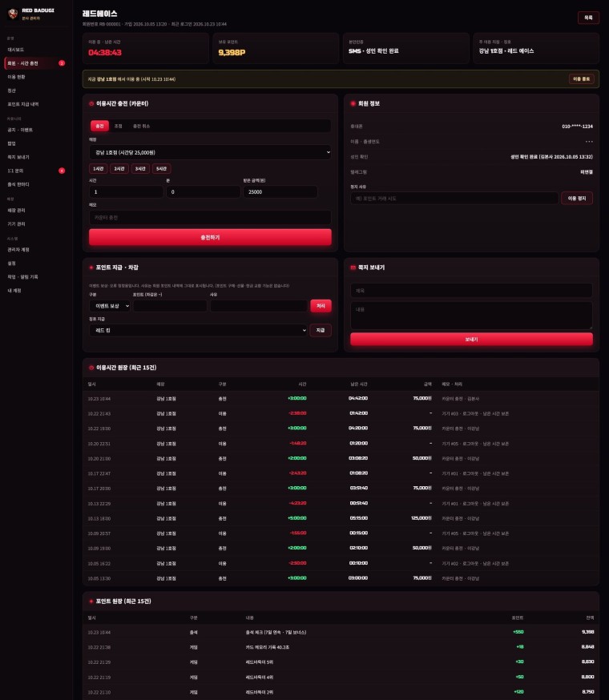The height and width of the screenshot is (700, 609).
Task: Select the 5시간 preset
Action: coord(162,169)
